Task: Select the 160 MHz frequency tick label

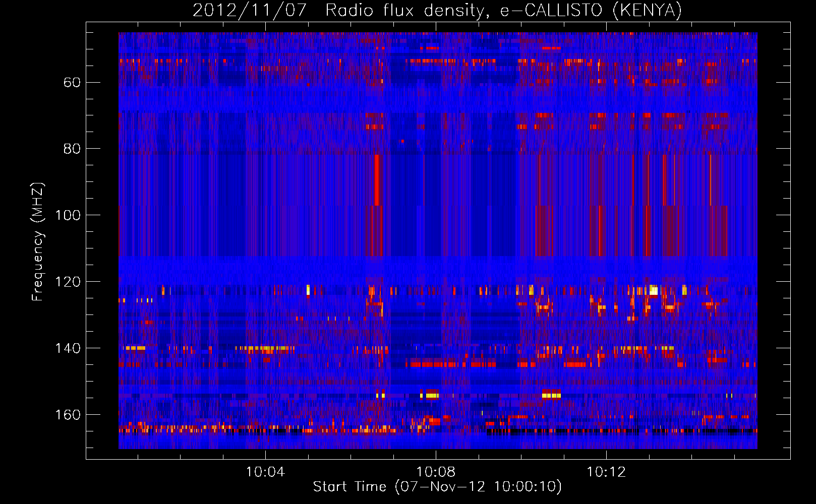Action: tap(68, 415)
